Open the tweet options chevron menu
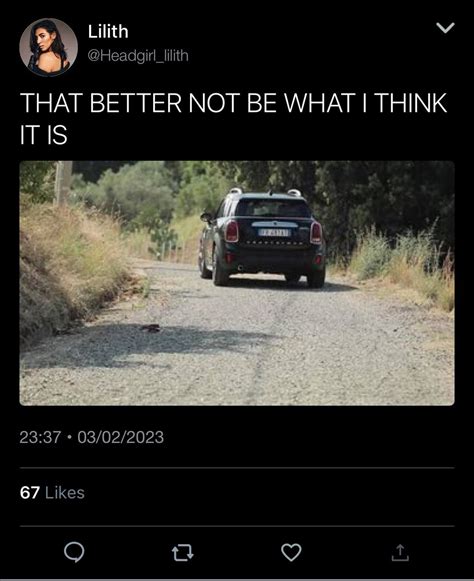The image size is (474, 581). (445, 28)
